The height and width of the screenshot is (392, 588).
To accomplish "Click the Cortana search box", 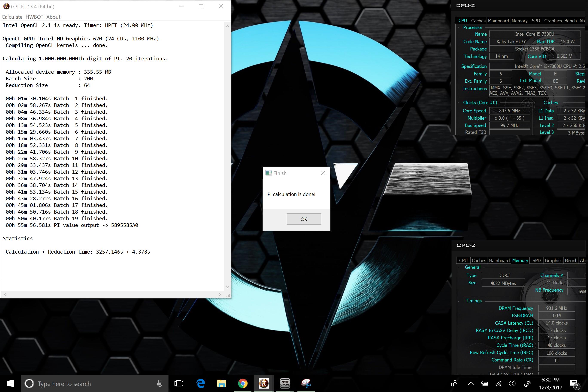I will pyautogui.click(x=95, y=383).
